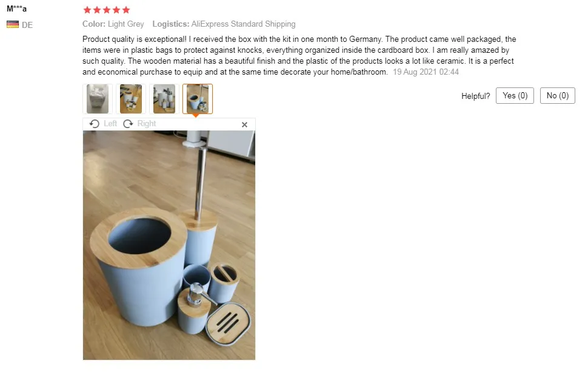This screenshot has height=372, width=588.
Task: Select the highlighted fourth photo thumbnail
Action: pyautogui.click(x=198, y=99)
